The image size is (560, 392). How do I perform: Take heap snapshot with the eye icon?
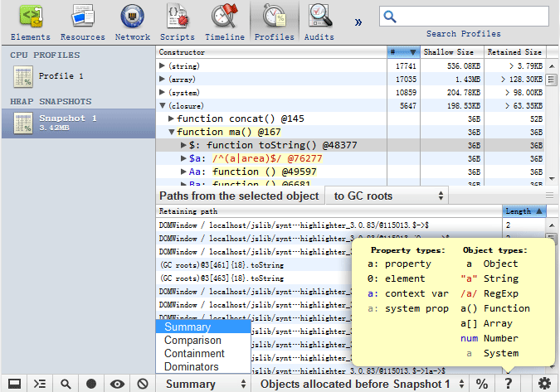click(x=117, y=384)
